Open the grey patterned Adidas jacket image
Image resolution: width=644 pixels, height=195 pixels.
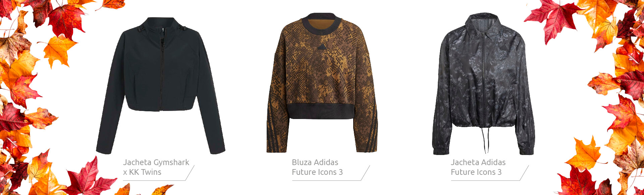483,84
